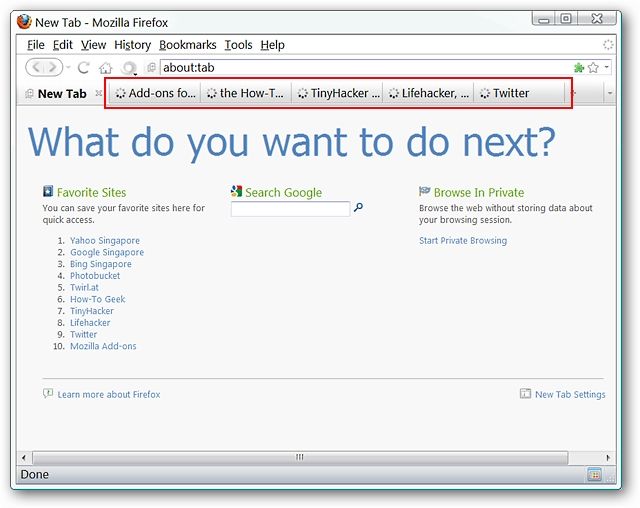Go to the home page via Home icon
Image resolution: width=640 pixels, height=508 pixels.
pos(106,68)
